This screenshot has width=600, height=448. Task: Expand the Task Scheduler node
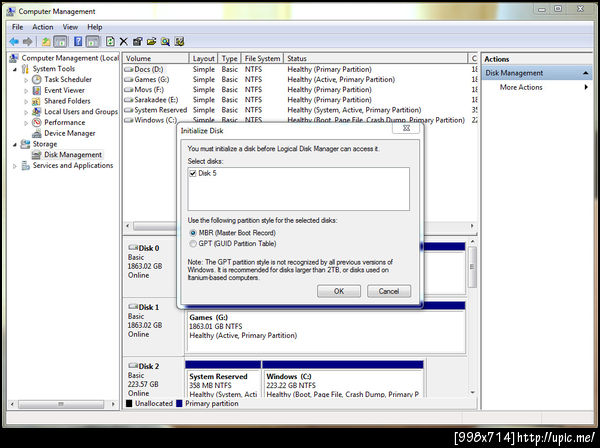pyautogui.click(x=26, y=80)
